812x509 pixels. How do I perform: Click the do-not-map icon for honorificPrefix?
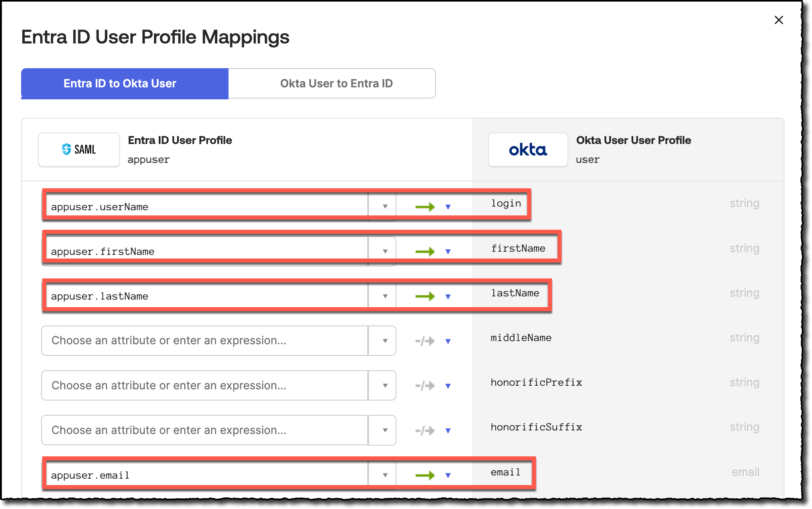pyautogui.click(x=425, y=386)
